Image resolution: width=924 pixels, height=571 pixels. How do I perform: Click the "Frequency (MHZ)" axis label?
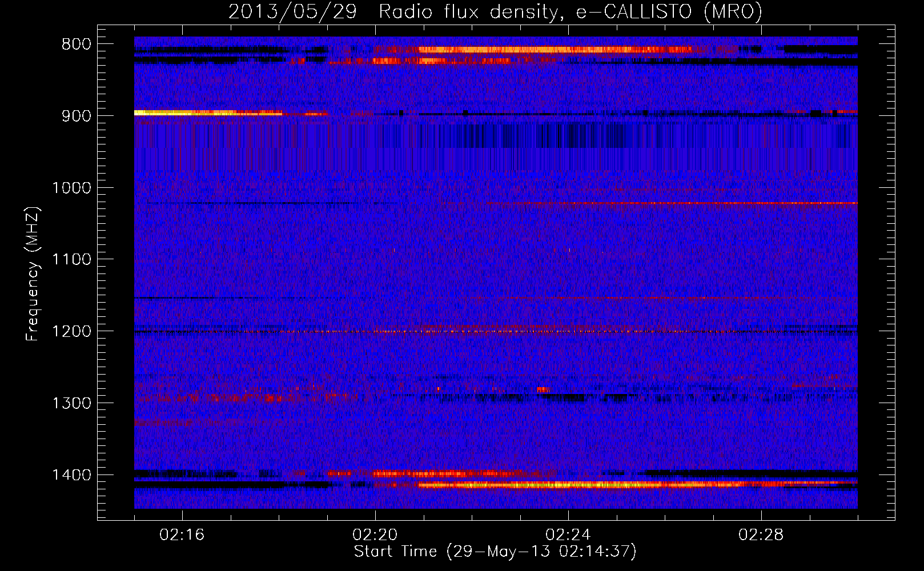33,274
